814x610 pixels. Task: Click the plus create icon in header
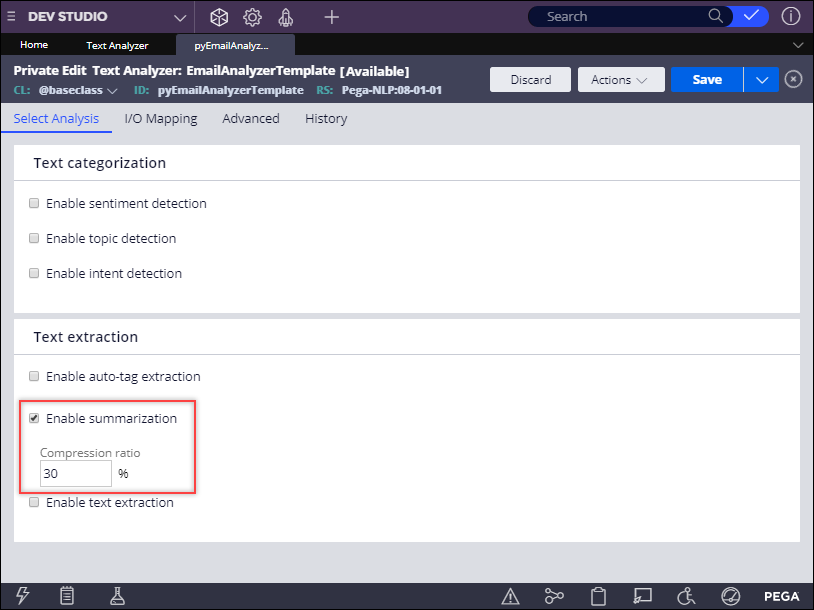tap(332, 17)
